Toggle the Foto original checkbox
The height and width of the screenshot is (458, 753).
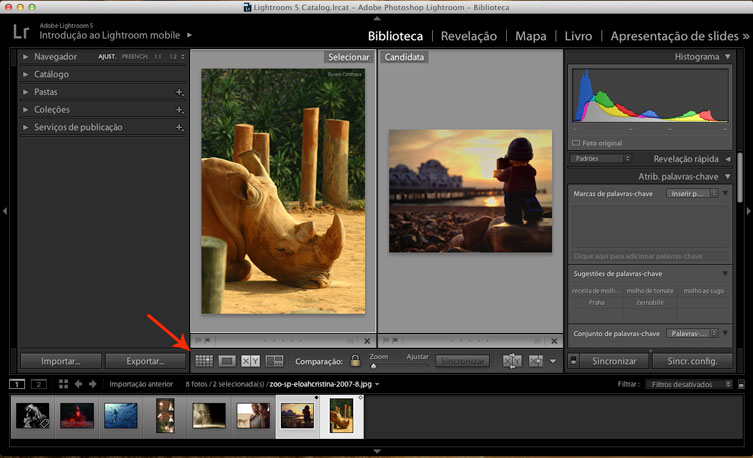coord(576,143)
